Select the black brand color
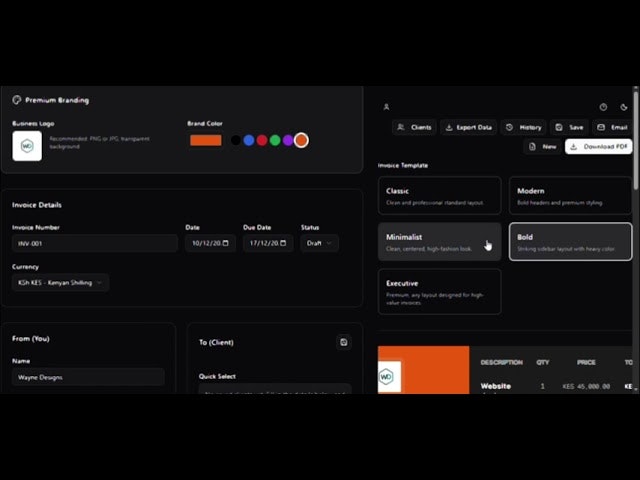640x480 pixels. coord(236,140)
